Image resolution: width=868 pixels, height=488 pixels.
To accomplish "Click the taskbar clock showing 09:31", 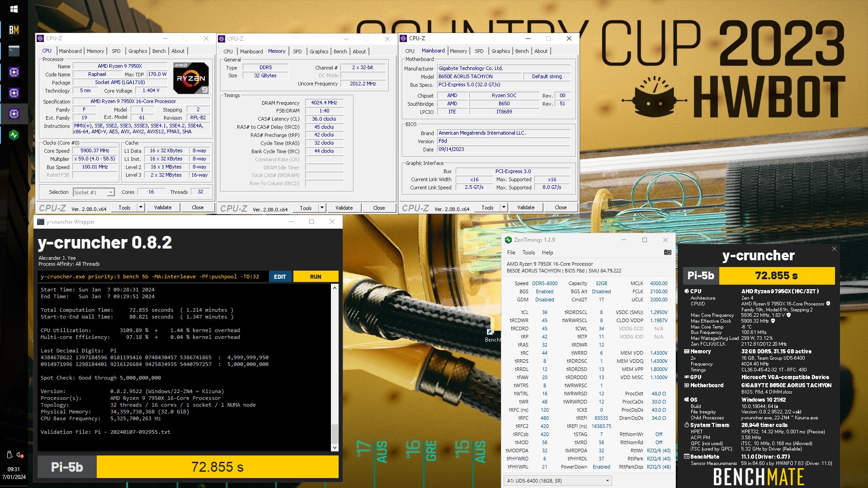I will [14, 469].
